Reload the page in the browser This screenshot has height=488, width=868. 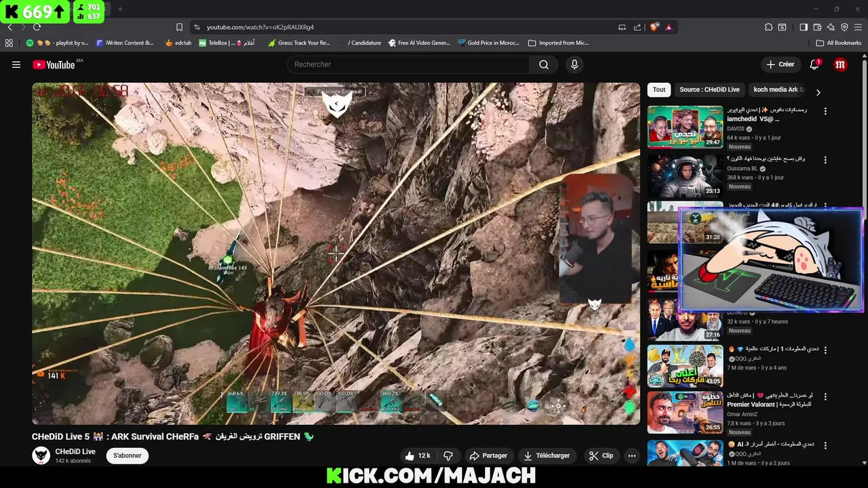click(x=37, y=27)
